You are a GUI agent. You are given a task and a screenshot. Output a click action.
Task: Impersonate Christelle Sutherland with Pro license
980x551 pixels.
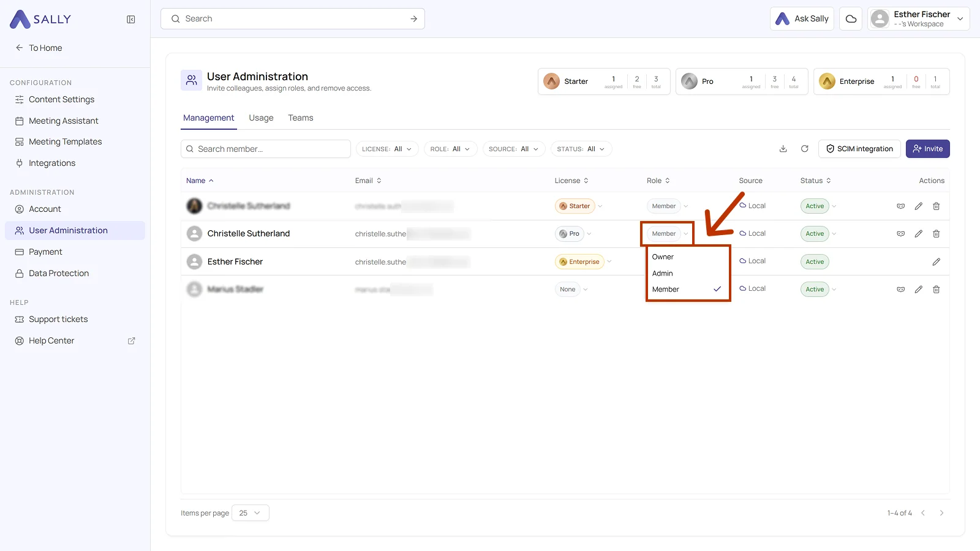pyautogui.click(x=900, y=234)
